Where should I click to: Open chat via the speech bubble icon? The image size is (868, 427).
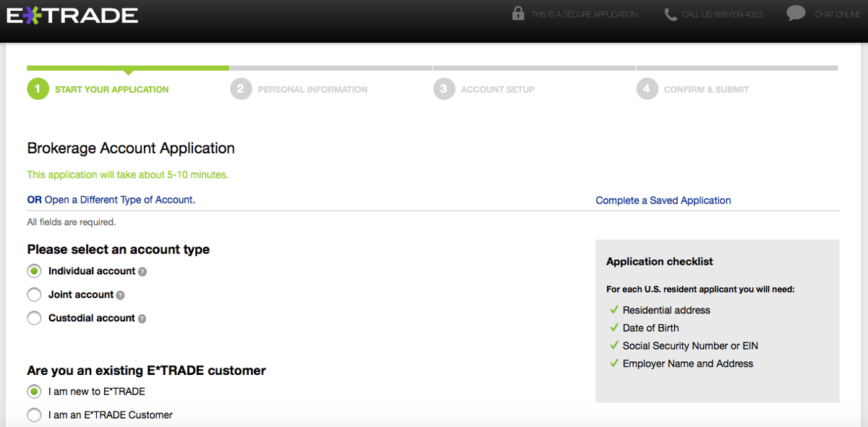pos(796,13)
